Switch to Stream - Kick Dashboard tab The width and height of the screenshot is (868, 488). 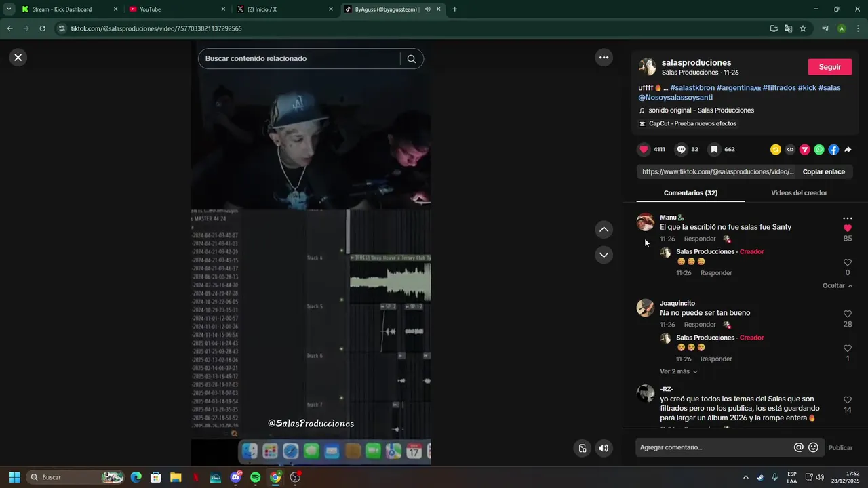pos(68,9)
